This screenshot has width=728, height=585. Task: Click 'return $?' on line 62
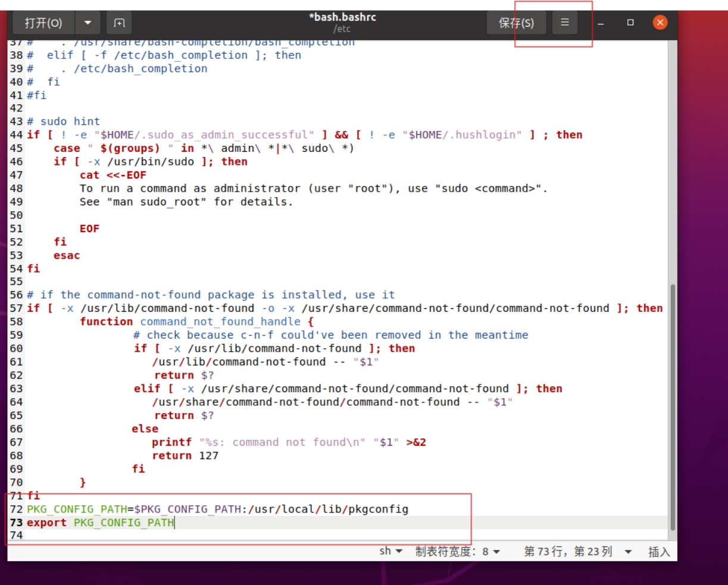pyautogui.click(x=184, y=375)
